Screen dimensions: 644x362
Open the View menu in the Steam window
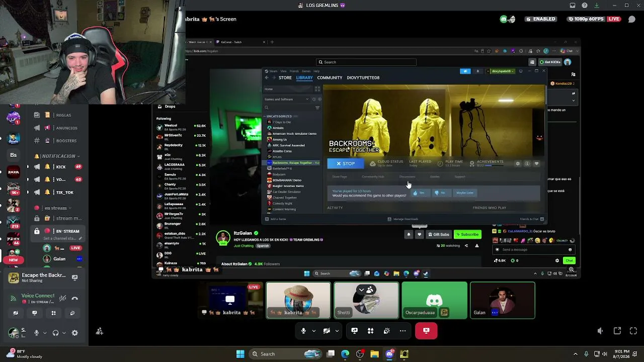pos(283,71)
